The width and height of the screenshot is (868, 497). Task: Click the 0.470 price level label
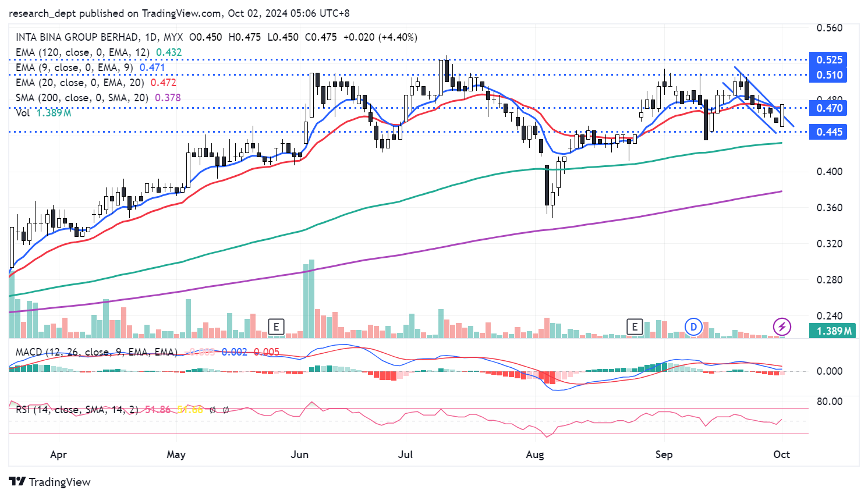[829, 108]
